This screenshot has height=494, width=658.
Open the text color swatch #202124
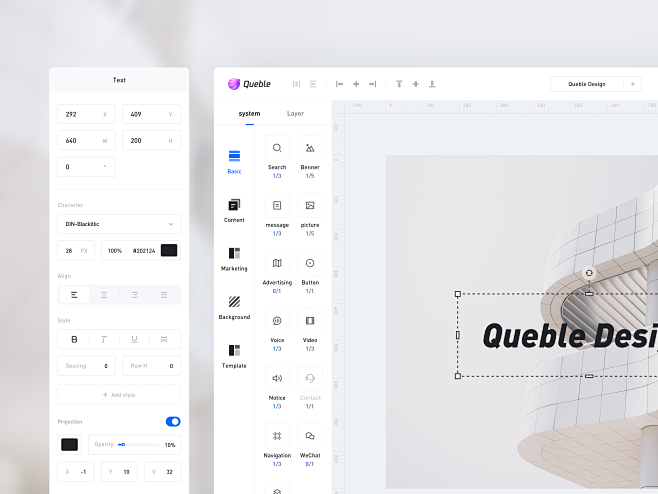point(169,250)
